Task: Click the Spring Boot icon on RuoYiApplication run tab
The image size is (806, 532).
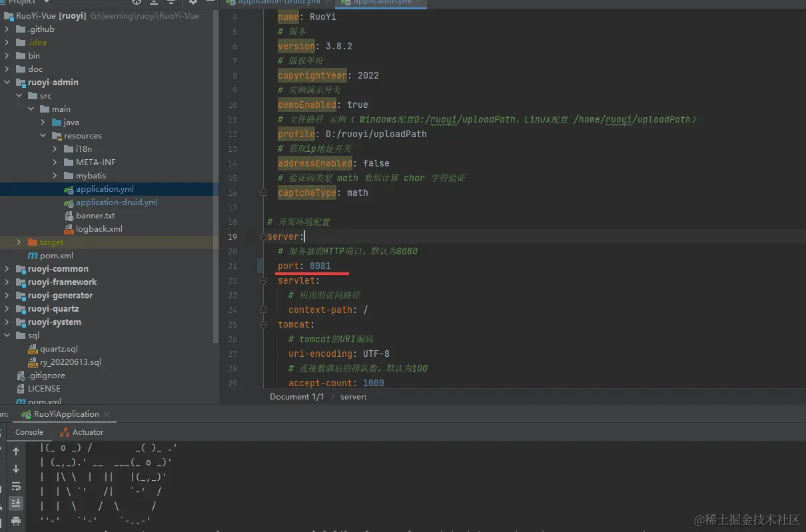Action: pos(26,414)
